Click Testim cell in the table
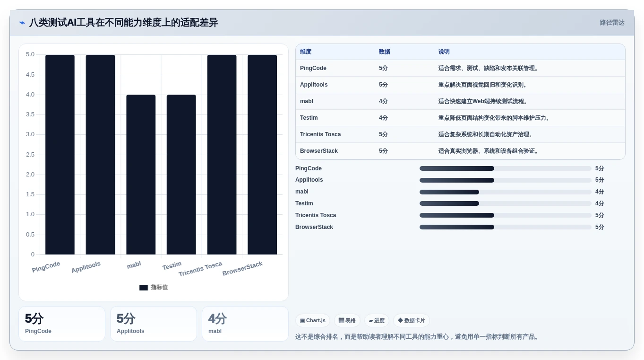644x360 pixels. pyautogui.click(x=309, y=118)
